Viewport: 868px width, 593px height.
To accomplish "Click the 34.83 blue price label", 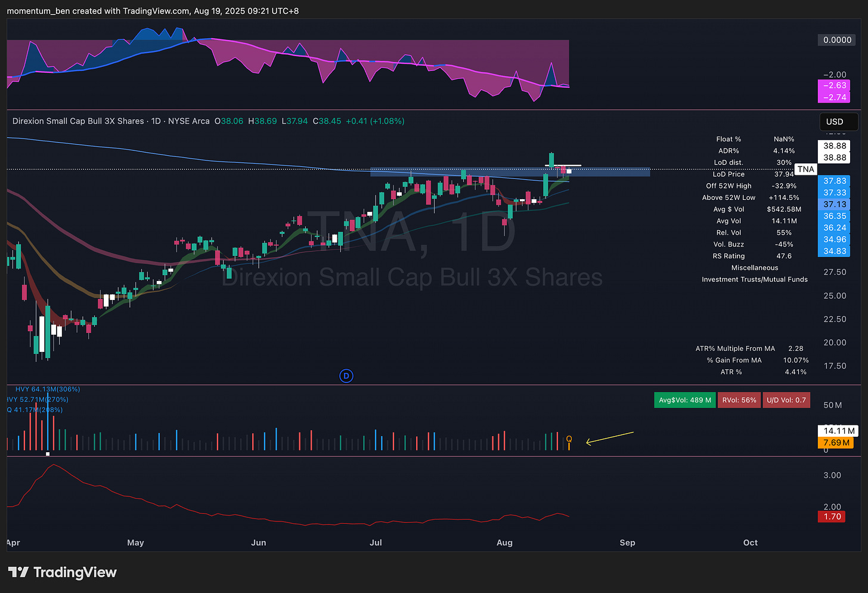I will (x=835, y=251).
